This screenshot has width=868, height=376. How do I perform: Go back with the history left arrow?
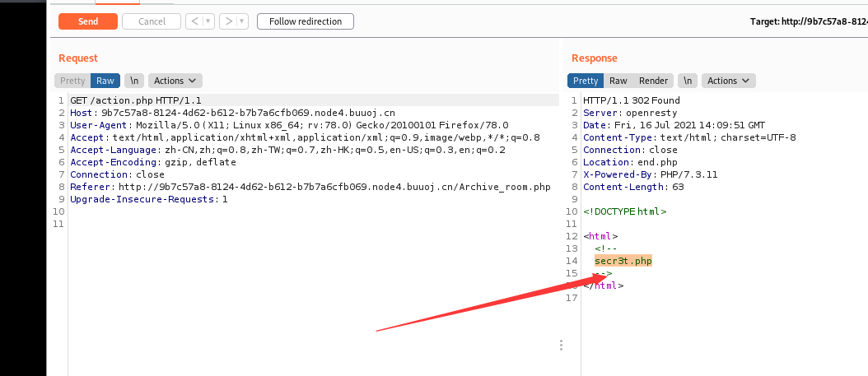pyautogui.click(x=194, y=21)
